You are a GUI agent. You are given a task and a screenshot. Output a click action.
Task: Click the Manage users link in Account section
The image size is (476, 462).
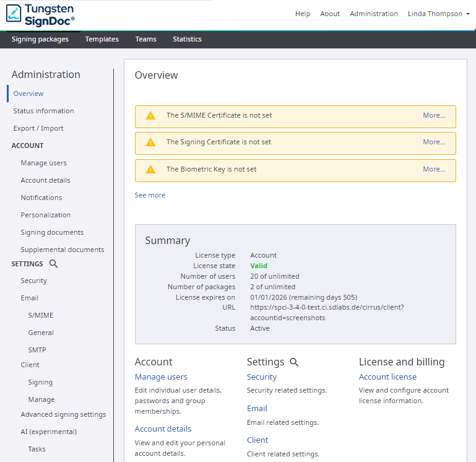[x=161, y=377]
